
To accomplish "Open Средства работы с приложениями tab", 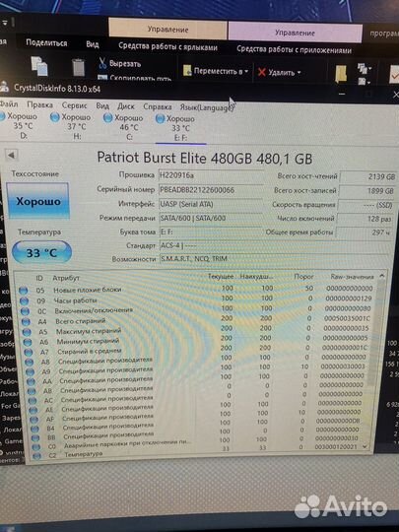I will click(x=294, y=50).
